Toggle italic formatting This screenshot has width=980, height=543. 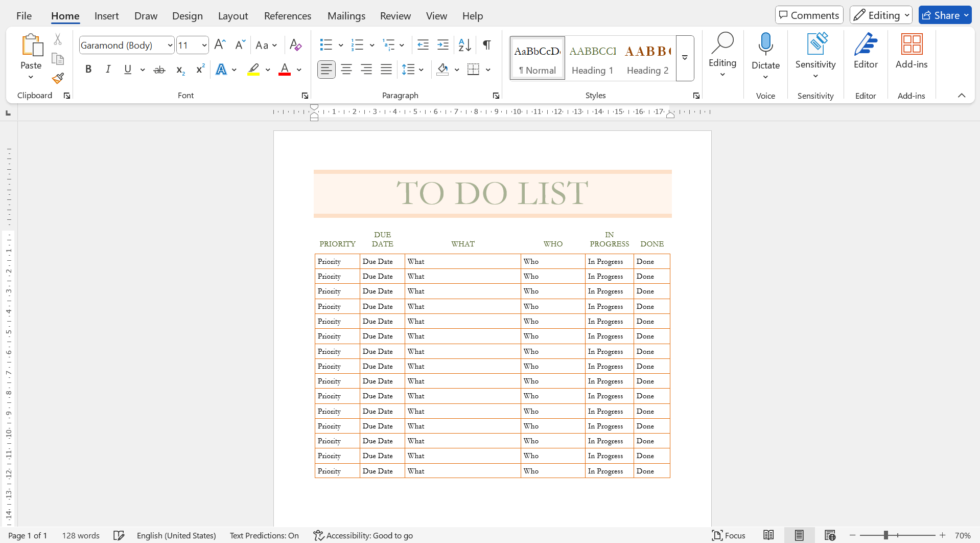pos(108,69)
